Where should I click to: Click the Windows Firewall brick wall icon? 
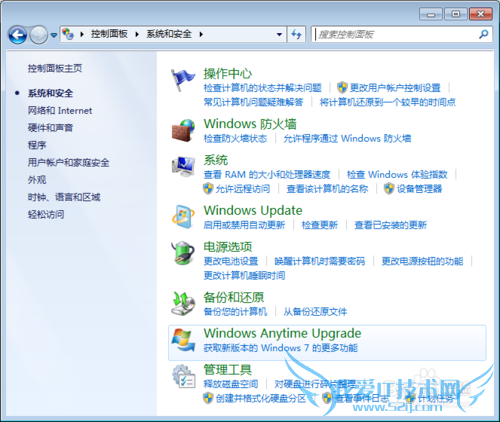tap(183, 131)
